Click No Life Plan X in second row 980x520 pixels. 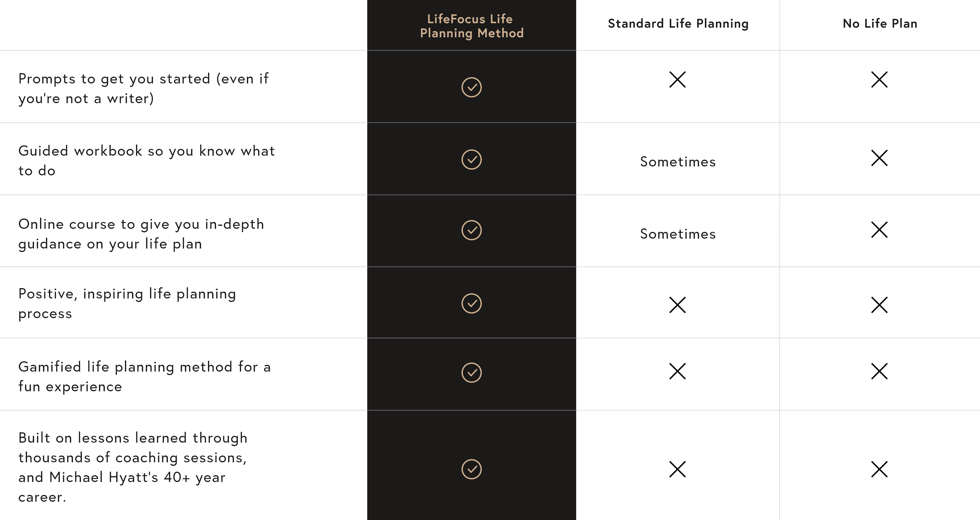pyautogui.click(x=879, y=158)
